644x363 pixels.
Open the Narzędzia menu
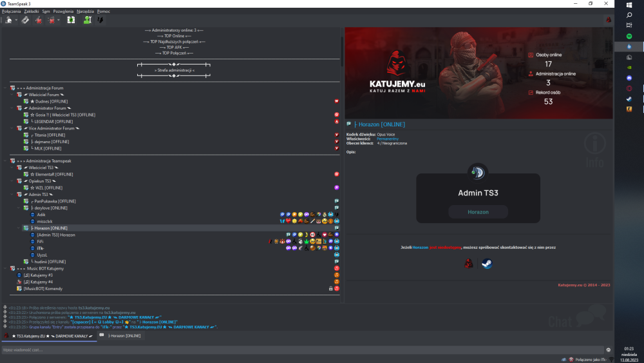pyautogui.click(x=85, y=11)
